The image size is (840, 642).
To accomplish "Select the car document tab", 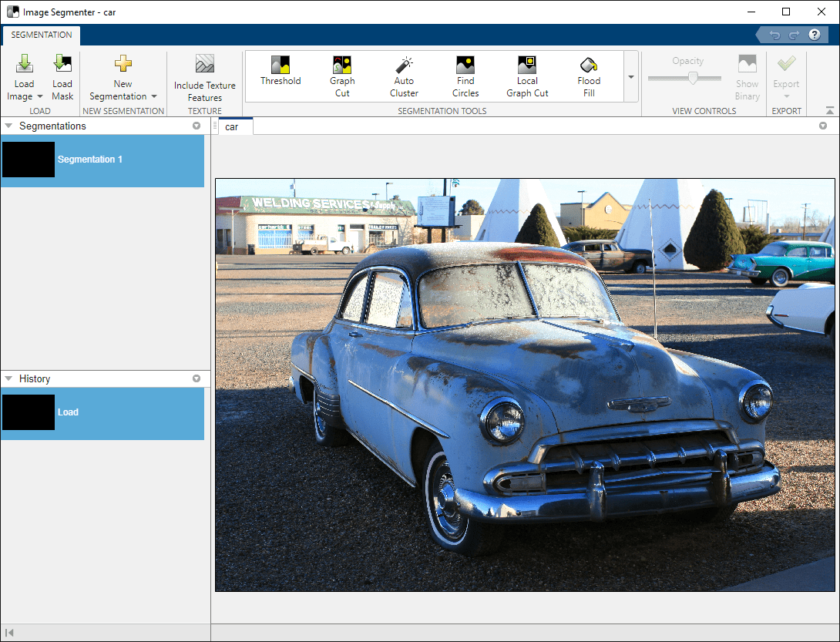I will 232,126.
